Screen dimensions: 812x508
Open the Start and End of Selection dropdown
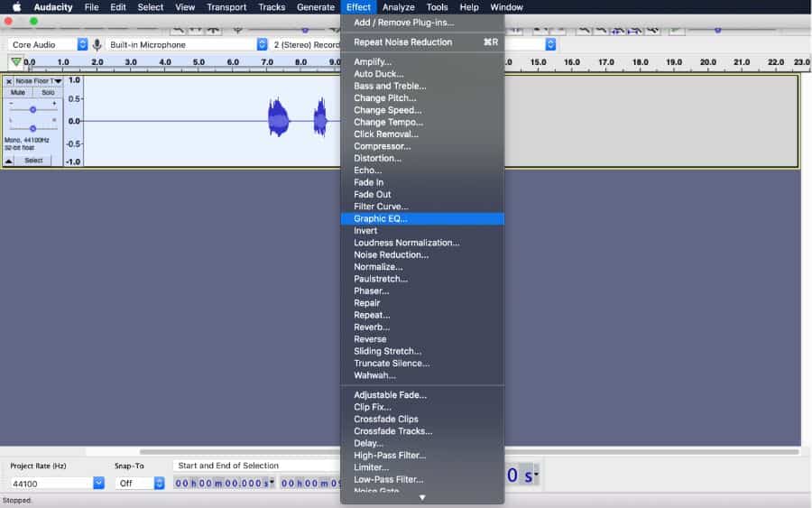[x=257, y=466]
